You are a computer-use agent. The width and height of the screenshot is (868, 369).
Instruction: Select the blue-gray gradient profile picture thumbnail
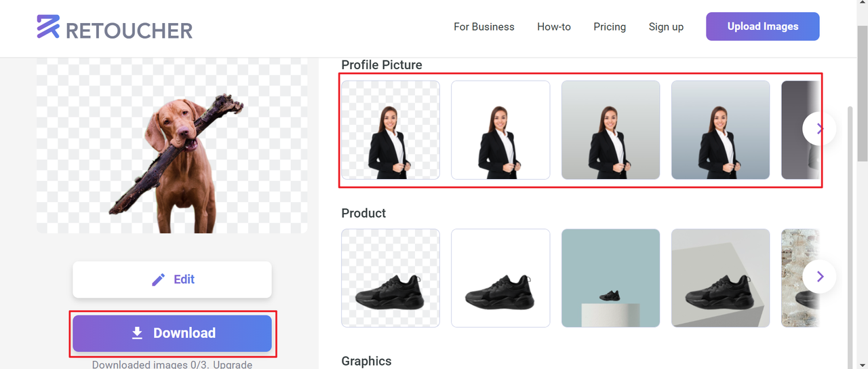click(720, 130)
